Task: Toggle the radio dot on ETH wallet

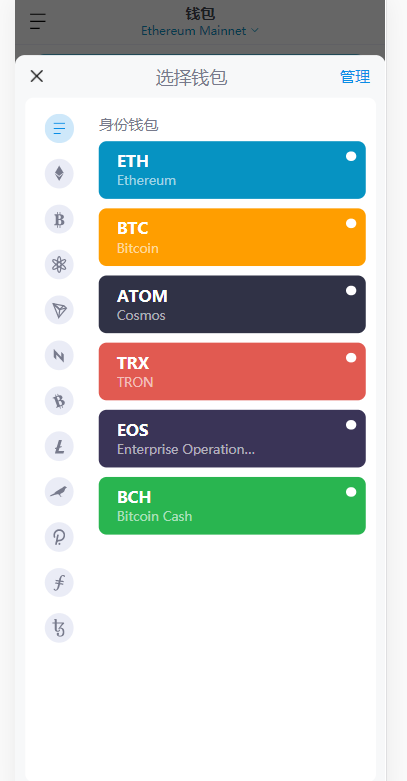Action: point(351,156)
